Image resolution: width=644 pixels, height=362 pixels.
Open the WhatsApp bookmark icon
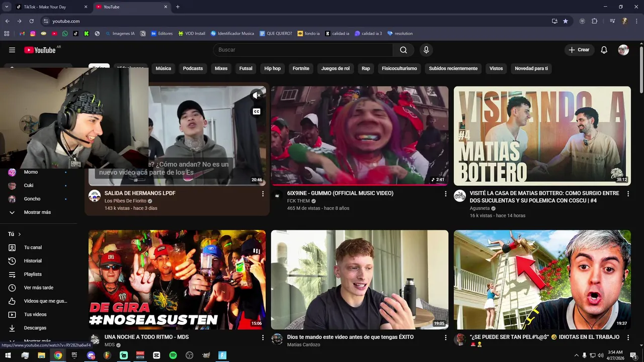tap(65, 34)
